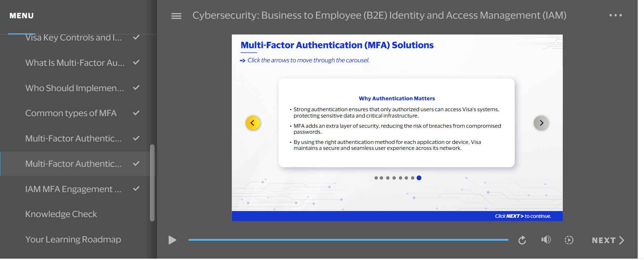Open the MENU tab in sidebar
The width and height of the screenshot is (644, 260).
tap(21, 16)
